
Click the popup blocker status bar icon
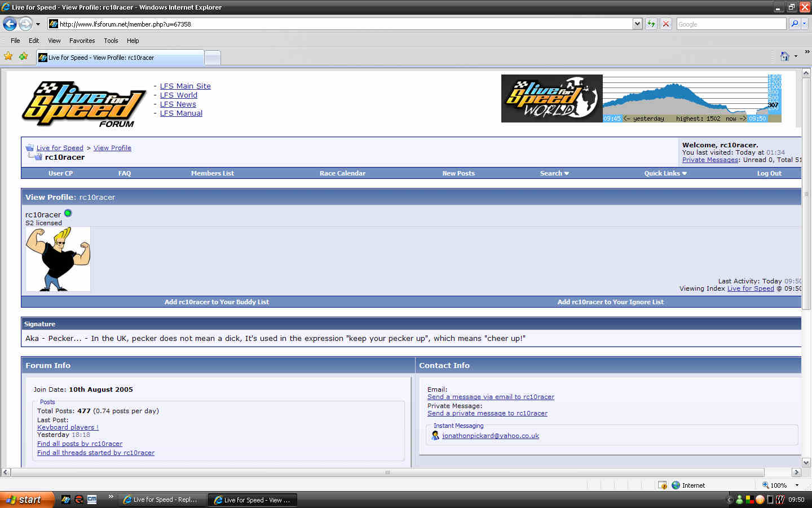coord(663,485)
